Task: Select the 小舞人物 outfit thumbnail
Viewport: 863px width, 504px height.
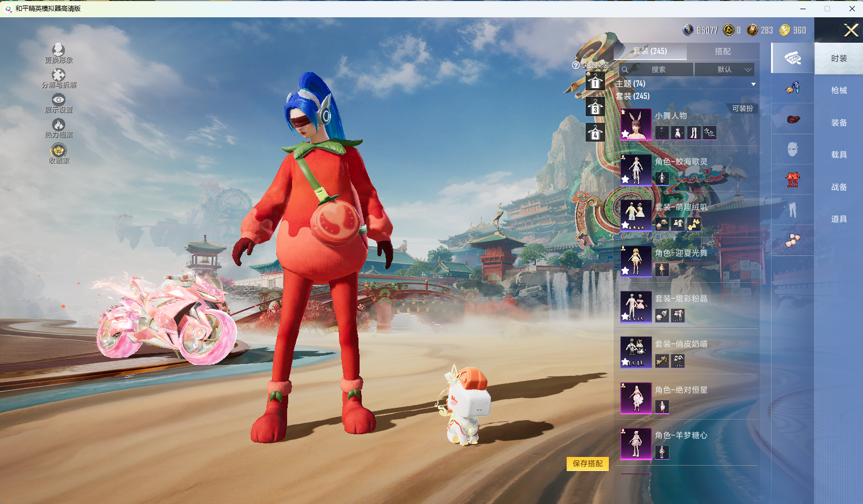Action: coord(636,124)
